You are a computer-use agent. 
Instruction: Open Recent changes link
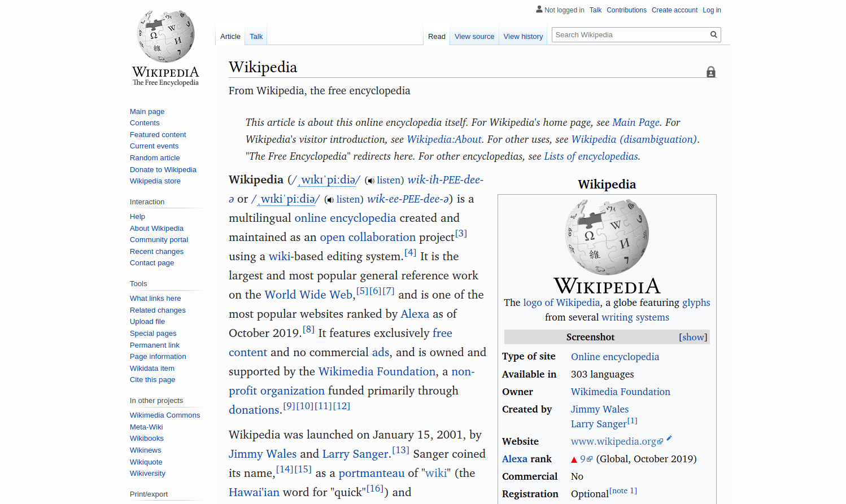click(156, 252)
